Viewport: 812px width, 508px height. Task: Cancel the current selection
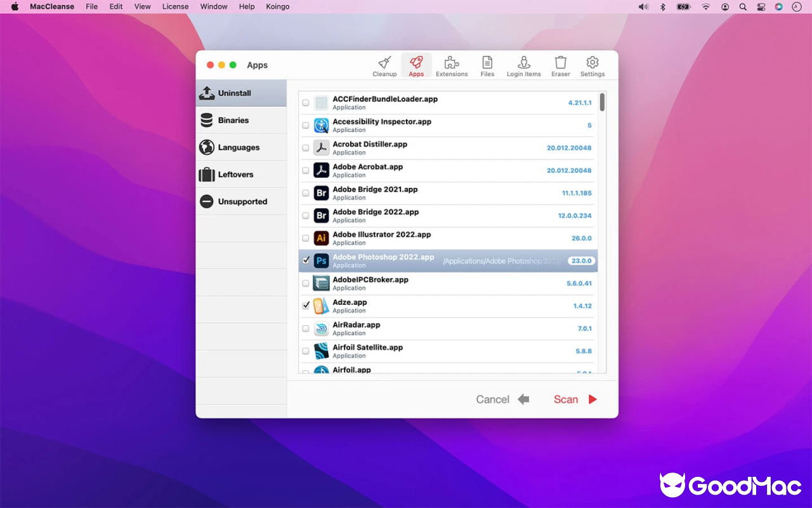click(x=492, y=399)
